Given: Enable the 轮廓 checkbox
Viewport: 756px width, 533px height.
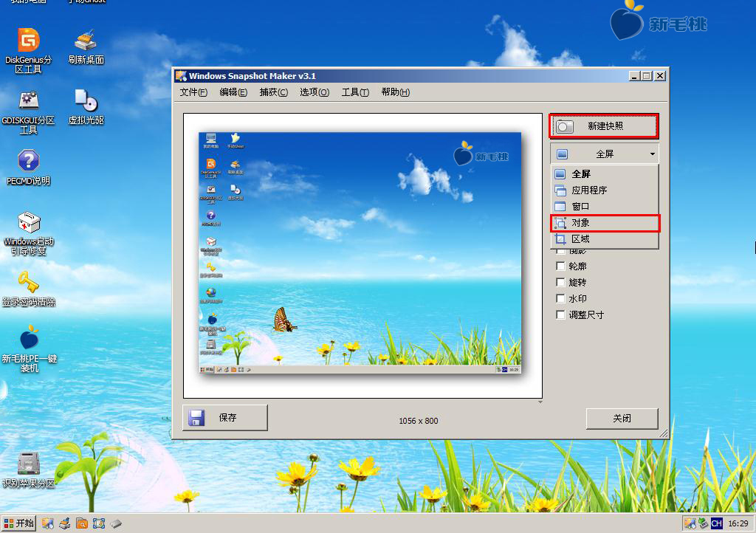Looking at the screenshot, I should pyautogui.click(x=560, y=266).
